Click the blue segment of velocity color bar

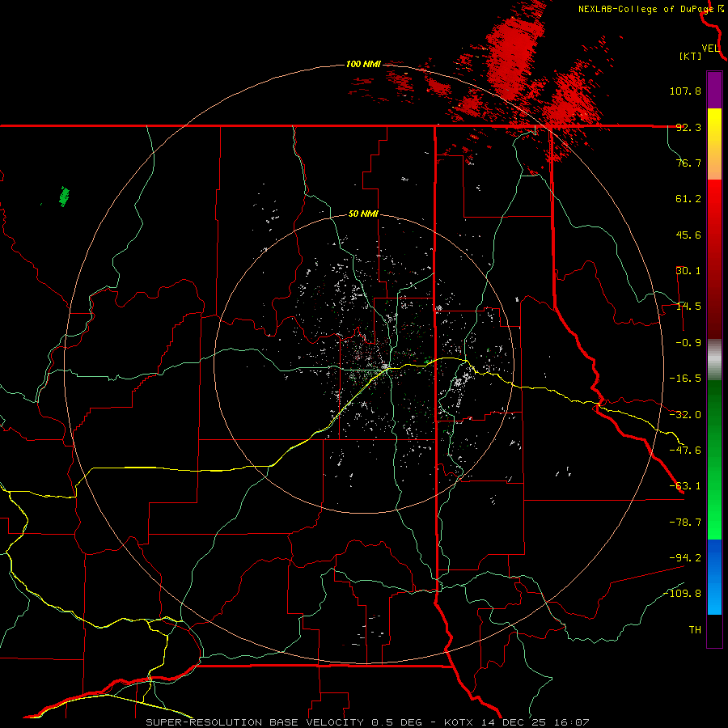pos(714,577)
